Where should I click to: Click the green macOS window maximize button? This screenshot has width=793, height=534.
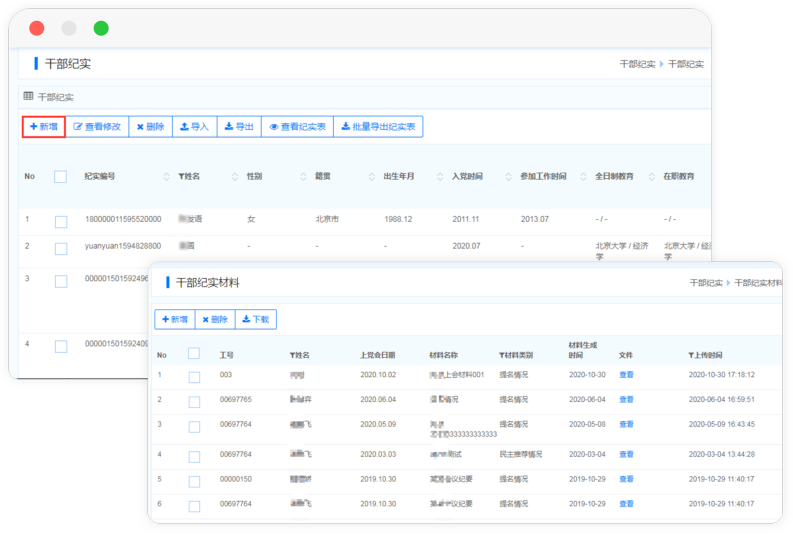[x=101, y=29]
